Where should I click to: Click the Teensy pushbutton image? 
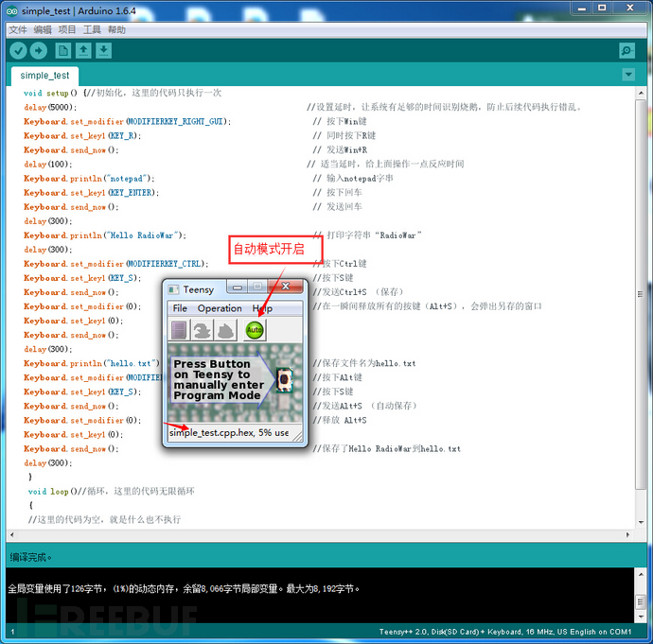coord(285,379)
